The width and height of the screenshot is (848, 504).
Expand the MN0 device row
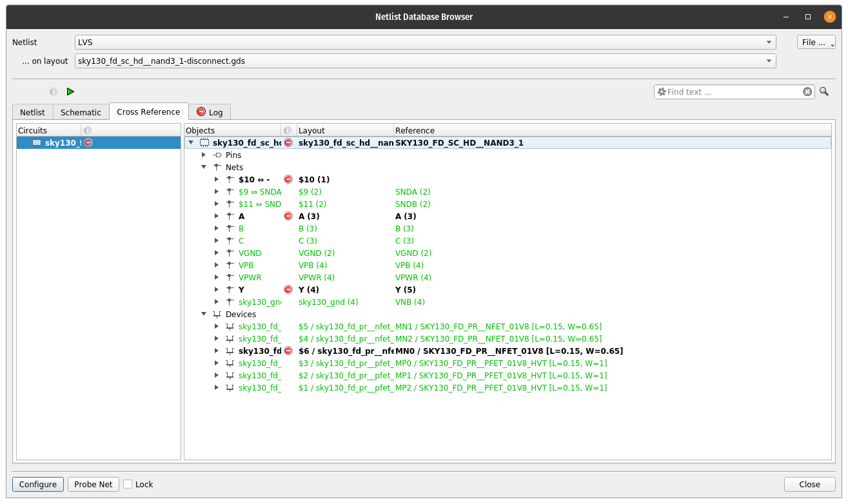[217, 351]
